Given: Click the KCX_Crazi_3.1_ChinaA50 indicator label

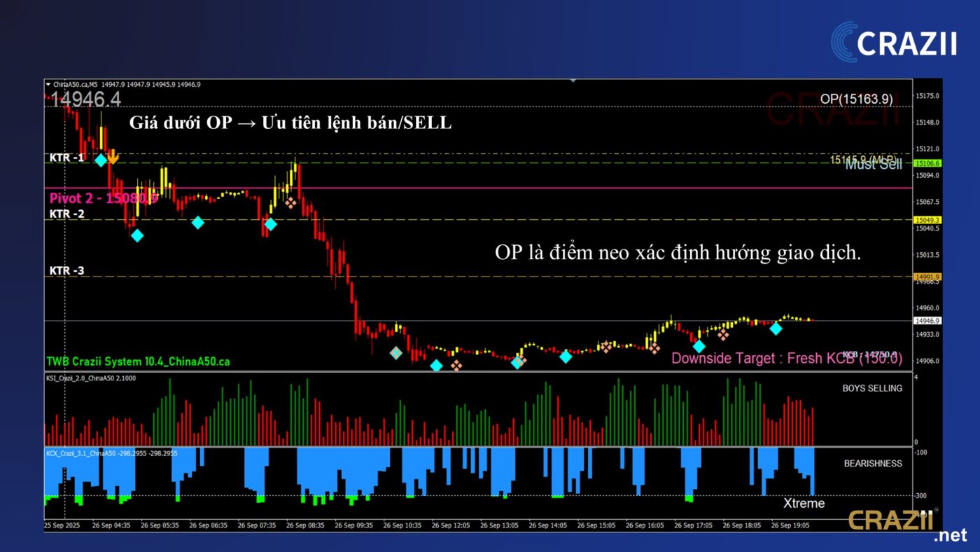Looking at the screenshot, I should pos(91,453).
